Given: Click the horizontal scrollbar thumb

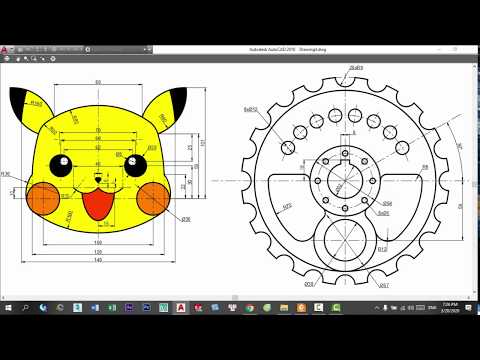Looking at the screenshot, I should click(235, 297).
